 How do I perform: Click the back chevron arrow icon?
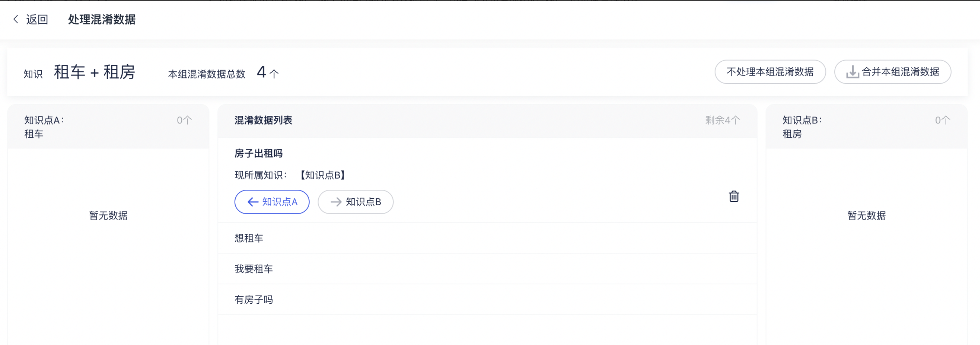tap(15, 19)
